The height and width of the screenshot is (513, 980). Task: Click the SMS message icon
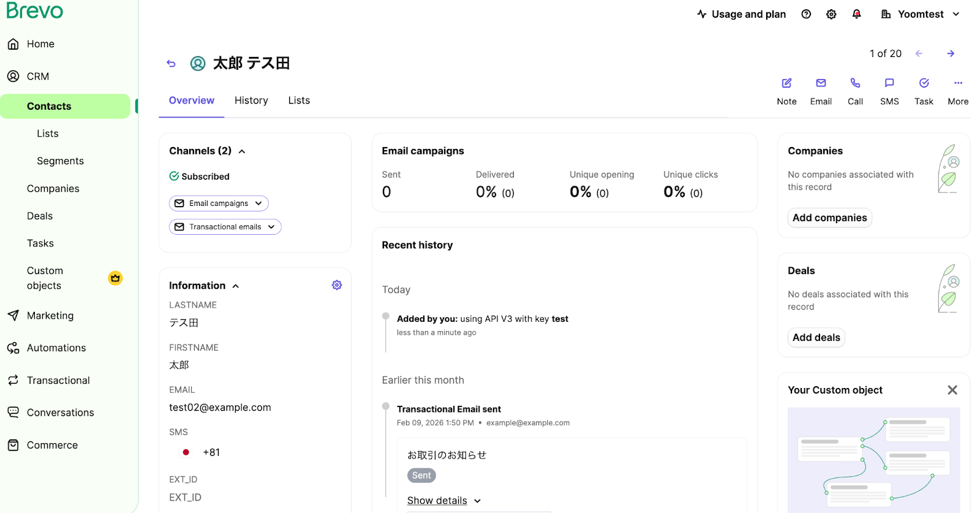(x=889, y=83)
